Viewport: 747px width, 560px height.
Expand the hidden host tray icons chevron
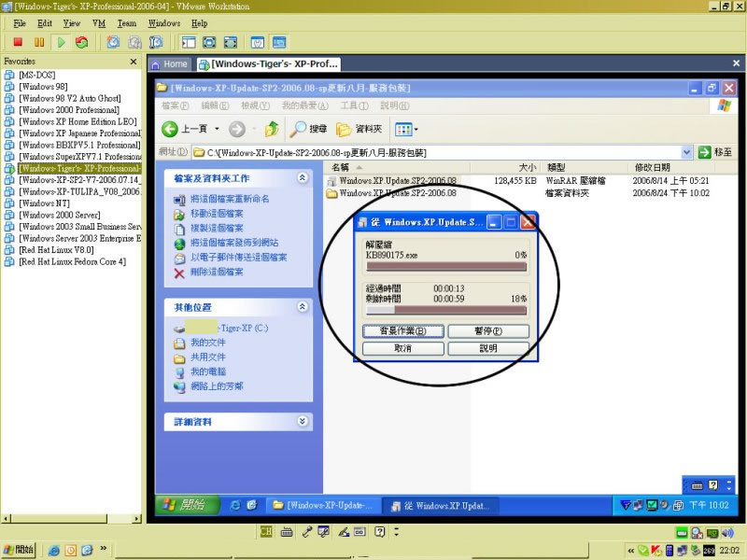(x=631, y=551)
